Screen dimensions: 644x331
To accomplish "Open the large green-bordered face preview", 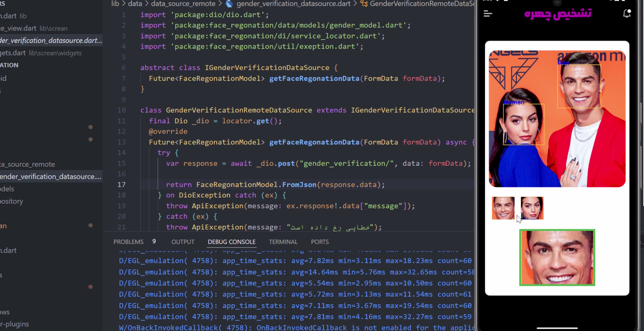I will 557,257.
